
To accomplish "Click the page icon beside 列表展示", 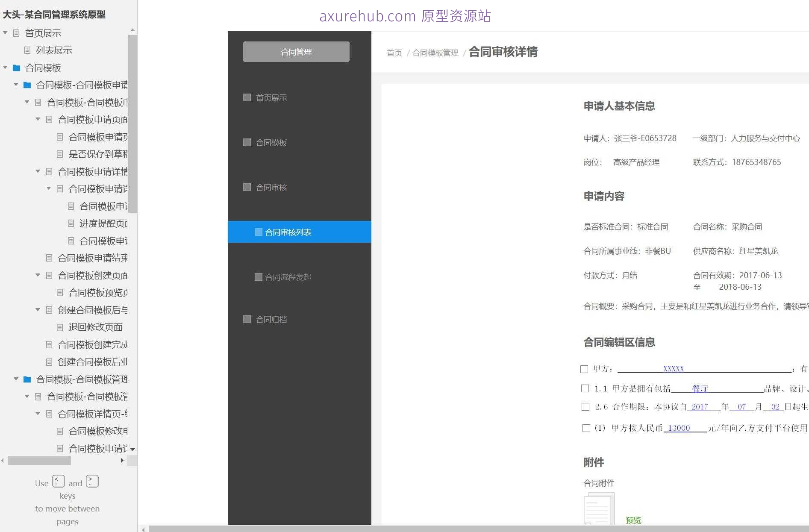I will click(x=28, y=50).
